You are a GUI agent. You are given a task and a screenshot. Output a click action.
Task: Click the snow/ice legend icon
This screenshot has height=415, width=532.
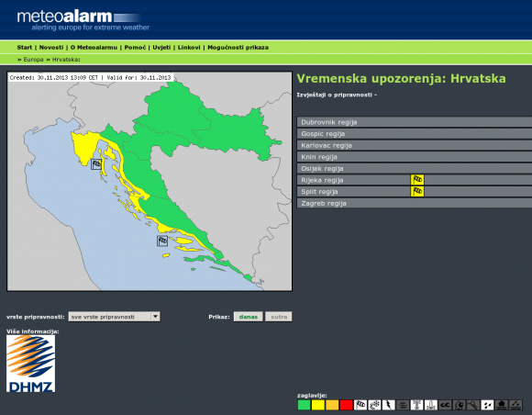pos(374,405)
